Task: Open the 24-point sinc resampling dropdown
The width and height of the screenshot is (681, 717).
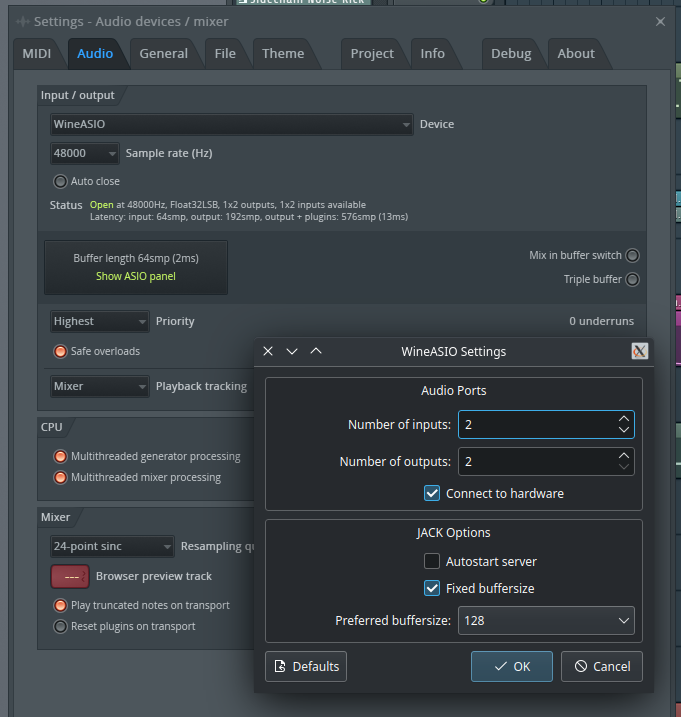Action: (x=112, y=546)
